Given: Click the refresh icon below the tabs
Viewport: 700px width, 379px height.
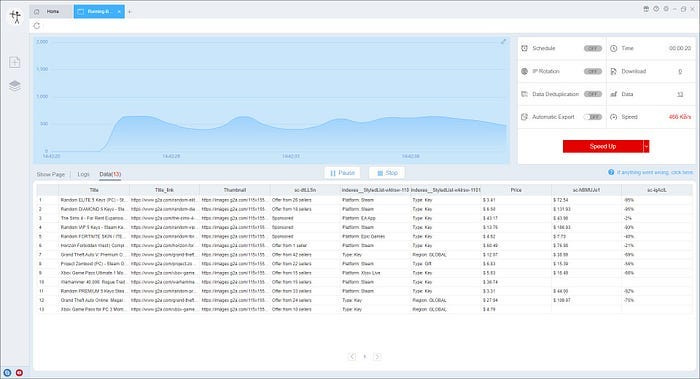Looking at the screenshot, I should [x=37, y=26].
